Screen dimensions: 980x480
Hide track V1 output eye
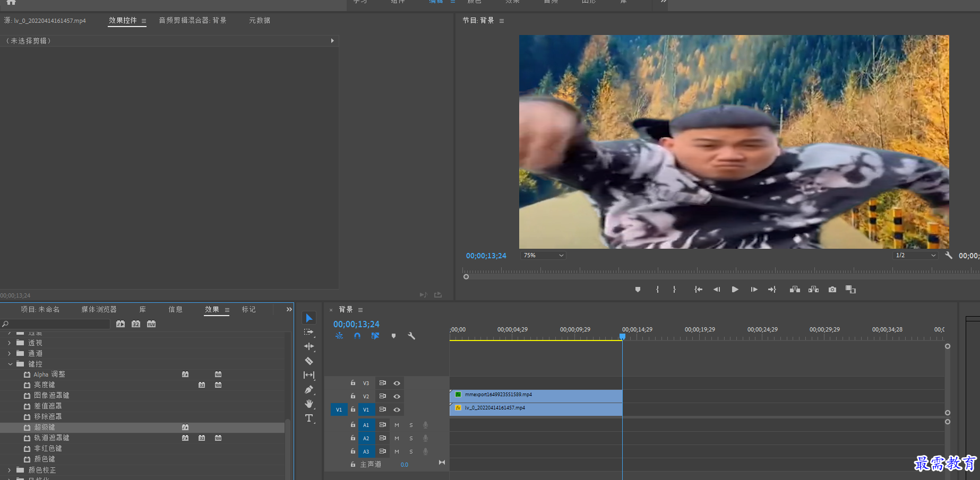click(397, 409)
